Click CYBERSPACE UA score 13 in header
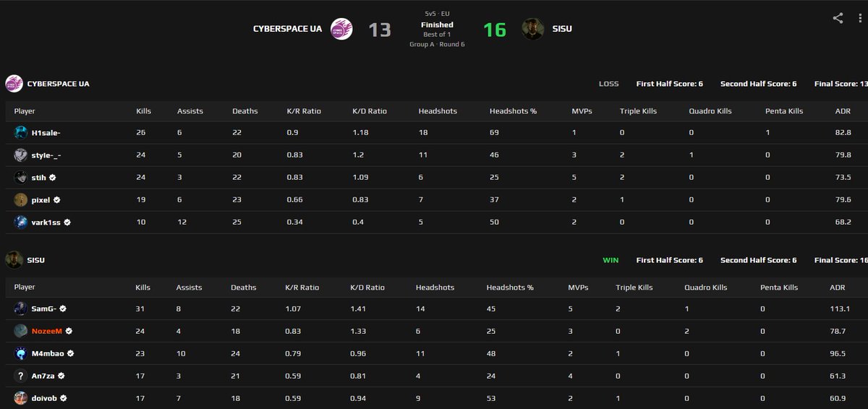The width and height of the screenshot is (868, 409). pos(380,30)
